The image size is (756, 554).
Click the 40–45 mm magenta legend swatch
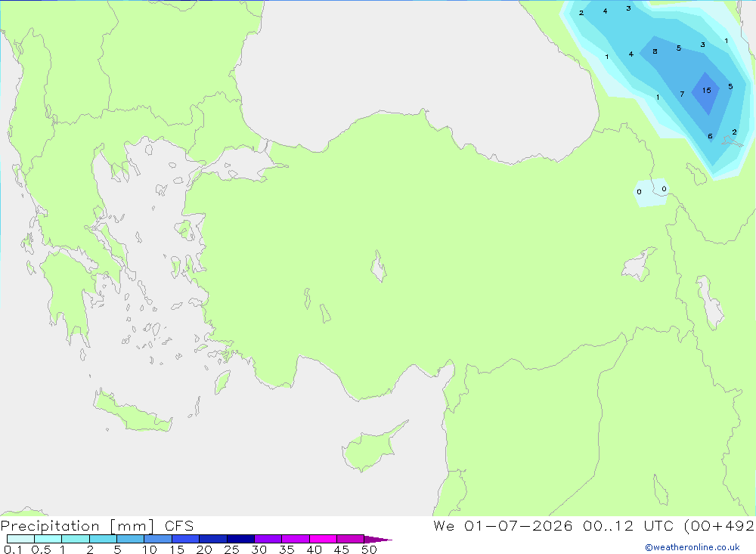coord(323,539)
